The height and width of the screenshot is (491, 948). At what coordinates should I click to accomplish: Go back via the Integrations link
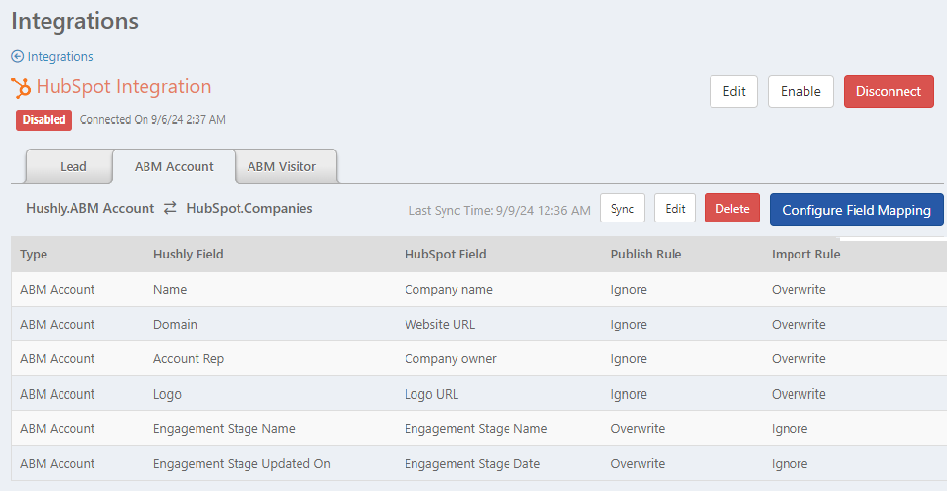coord(60,57)
